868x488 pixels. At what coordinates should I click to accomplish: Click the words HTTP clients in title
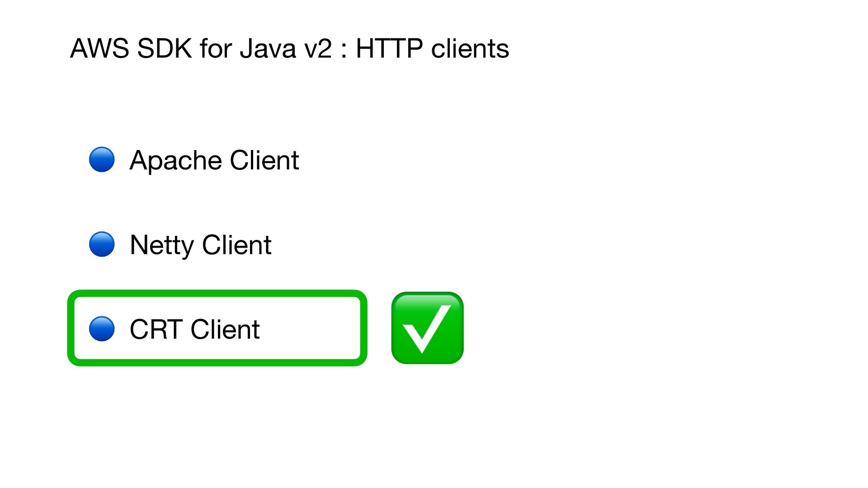[433, 48]
